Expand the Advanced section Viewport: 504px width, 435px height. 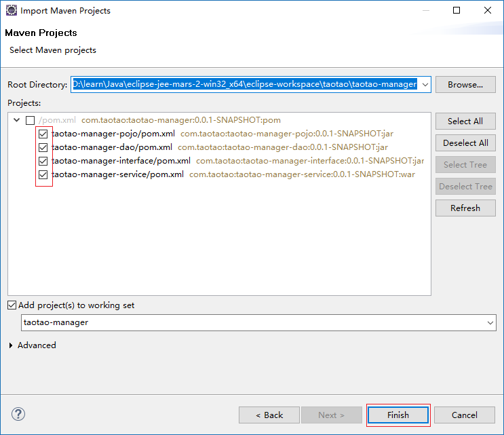12,345
